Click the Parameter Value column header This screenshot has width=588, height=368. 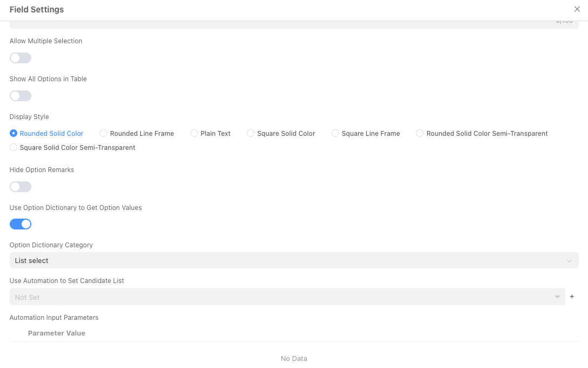coord(56,333)
